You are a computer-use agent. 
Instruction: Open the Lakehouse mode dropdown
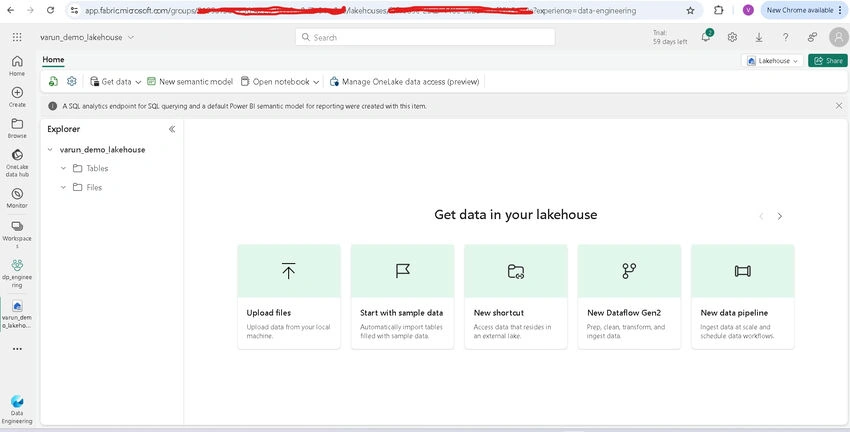[x=772, y=61]
